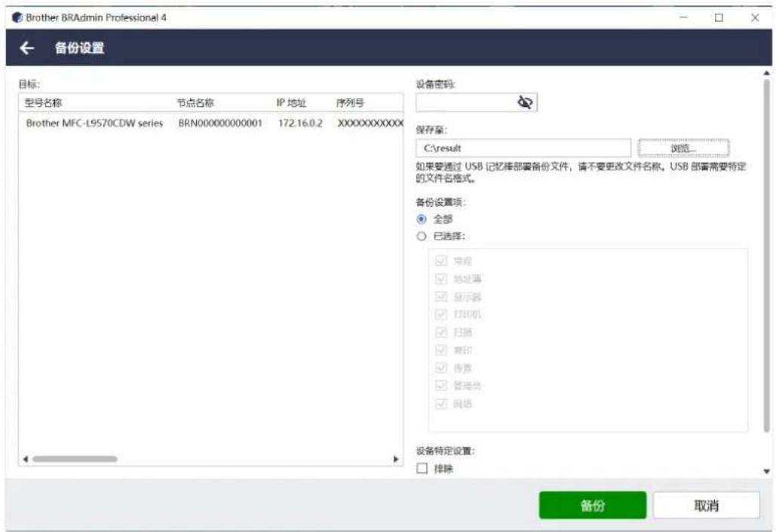Toggle the 管理员 checkbox
776x532 pixels.
click(x=440, y=386)
